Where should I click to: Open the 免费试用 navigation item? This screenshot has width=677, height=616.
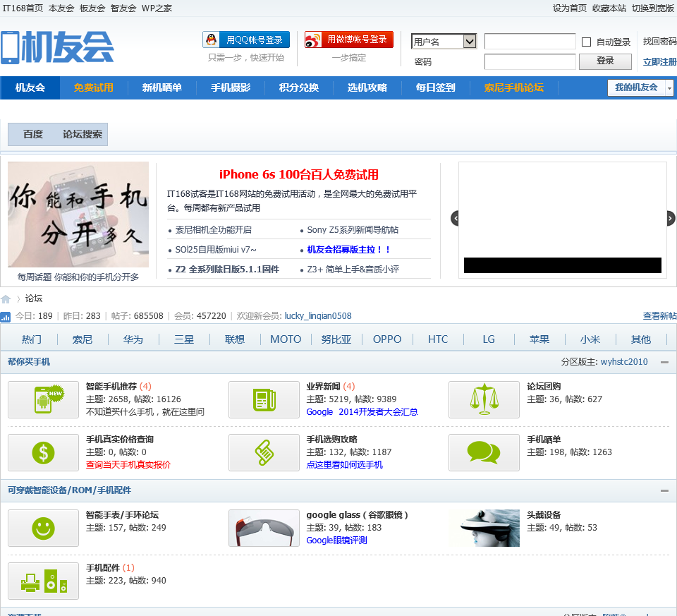pyautogui.click(x=94, y=87)
